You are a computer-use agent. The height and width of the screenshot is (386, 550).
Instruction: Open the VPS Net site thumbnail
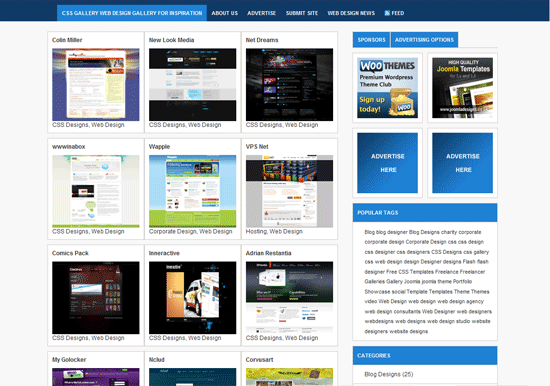pos(289,191)
